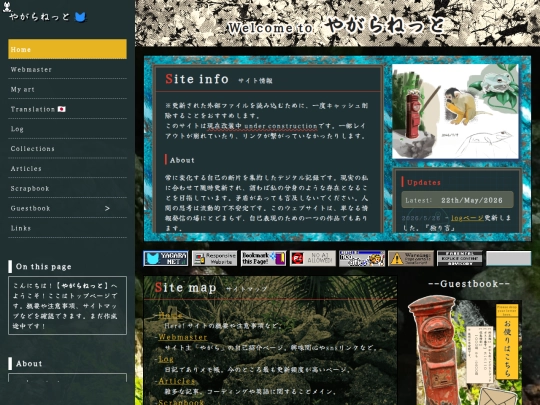Open the Log link in Site map
This screenshot has width=540, height=405.
[166, 359]
